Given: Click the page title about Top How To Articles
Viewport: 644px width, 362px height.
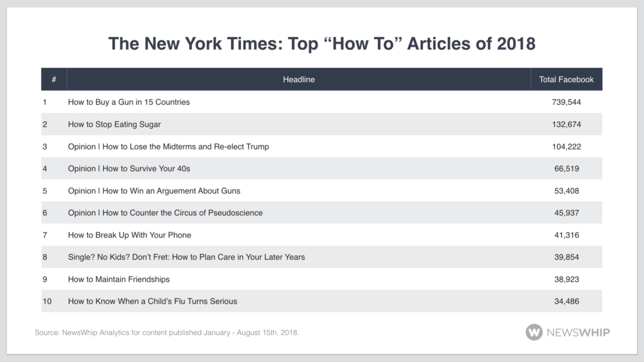Looking at the screenshot, I should coord(322,43).
